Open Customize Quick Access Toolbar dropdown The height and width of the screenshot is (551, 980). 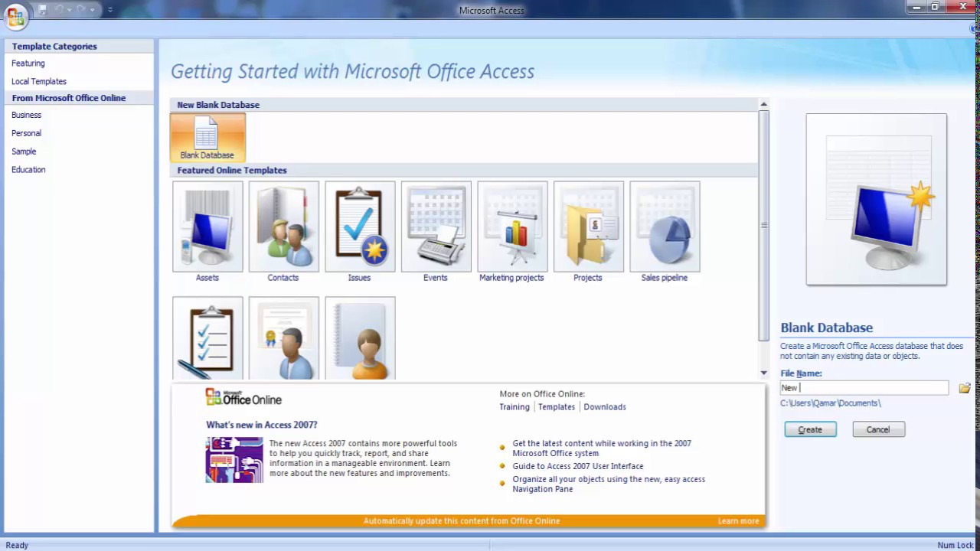pyautogui.click(x=110, y=10)
